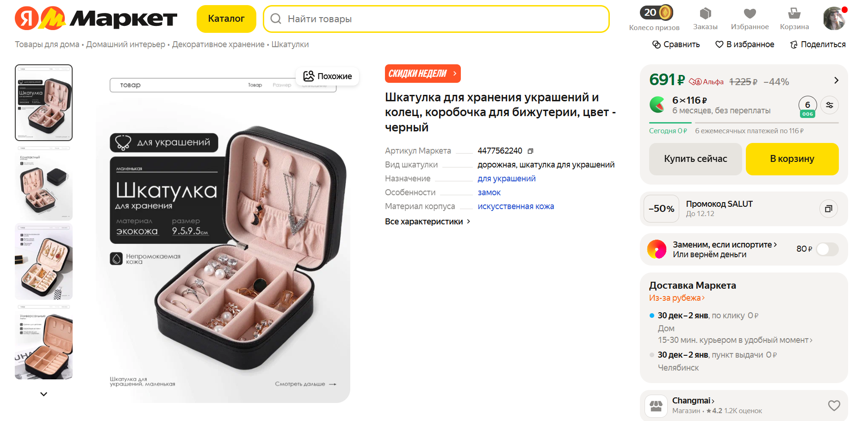Expand Все характеристики list
This screenshot has height=421, width=868.
pyautogui.click(x=428, y=222)
